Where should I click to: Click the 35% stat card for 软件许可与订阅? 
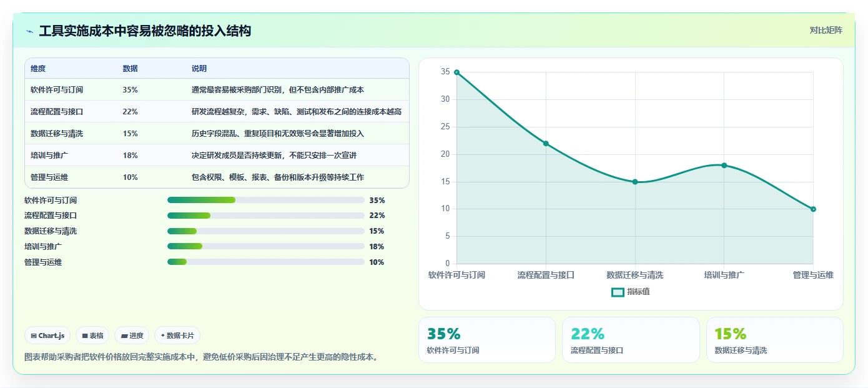click(486, 340)
